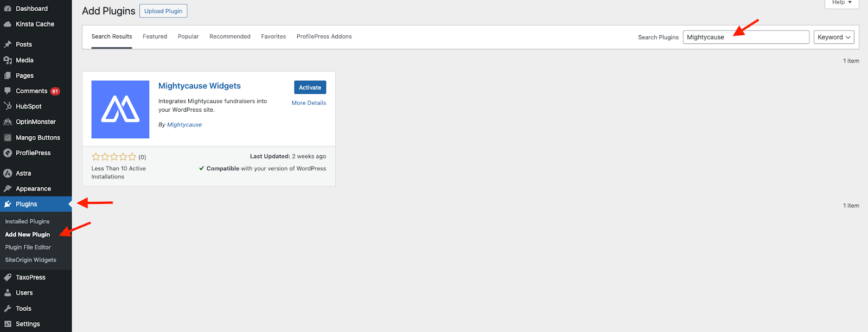Screen dimensions: 868x332
Task: Click the Pages document icon
Action: click(x=8, y=76)
